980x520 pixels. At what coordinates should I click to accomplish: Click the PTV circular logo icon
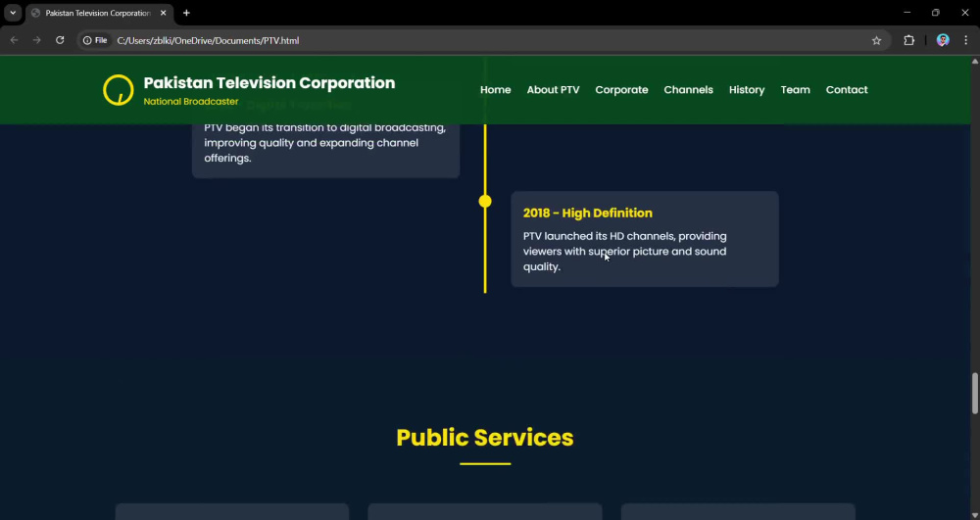coord(119,90)
